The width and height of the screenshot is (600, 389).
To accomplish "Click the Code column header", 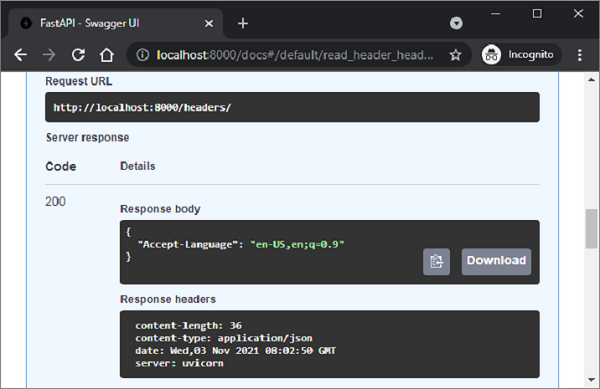I will point(61,166).
